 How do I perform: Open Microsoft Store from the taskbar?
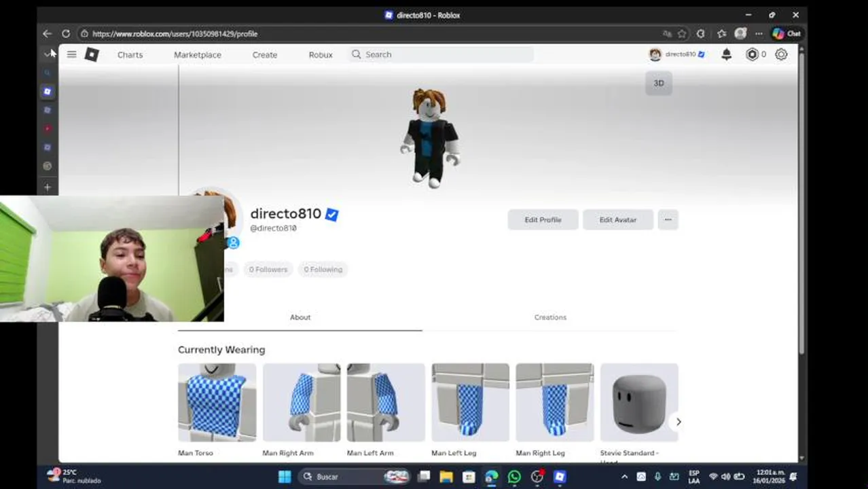tap(469, 477)
